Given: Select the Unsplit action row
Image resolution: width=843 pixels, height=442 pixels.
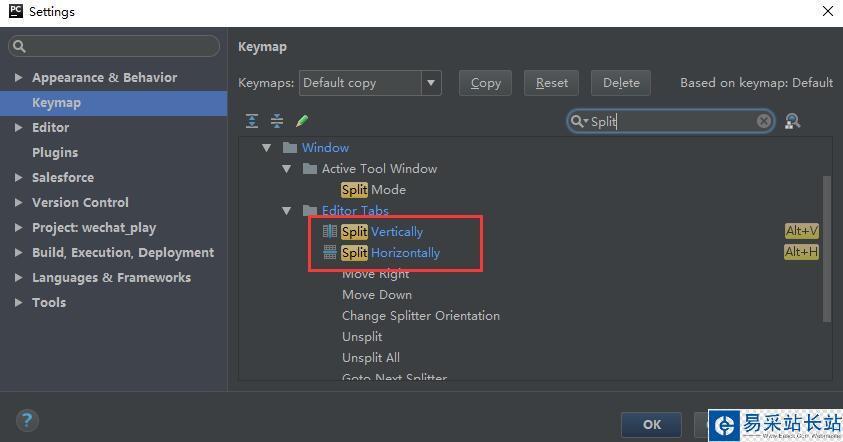Looking at the screenshot, I should point(362,337).
